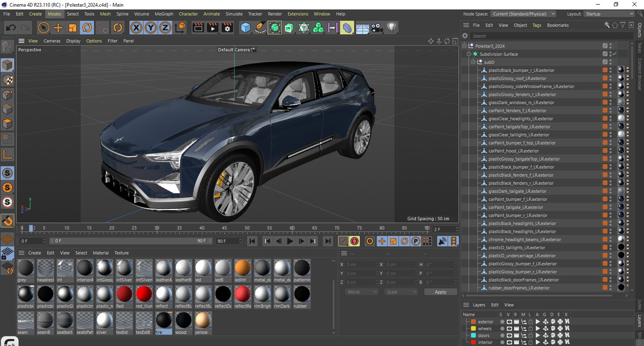Open Edit Render Settings icon
The image size is (644, 346).
click(227, 28)
